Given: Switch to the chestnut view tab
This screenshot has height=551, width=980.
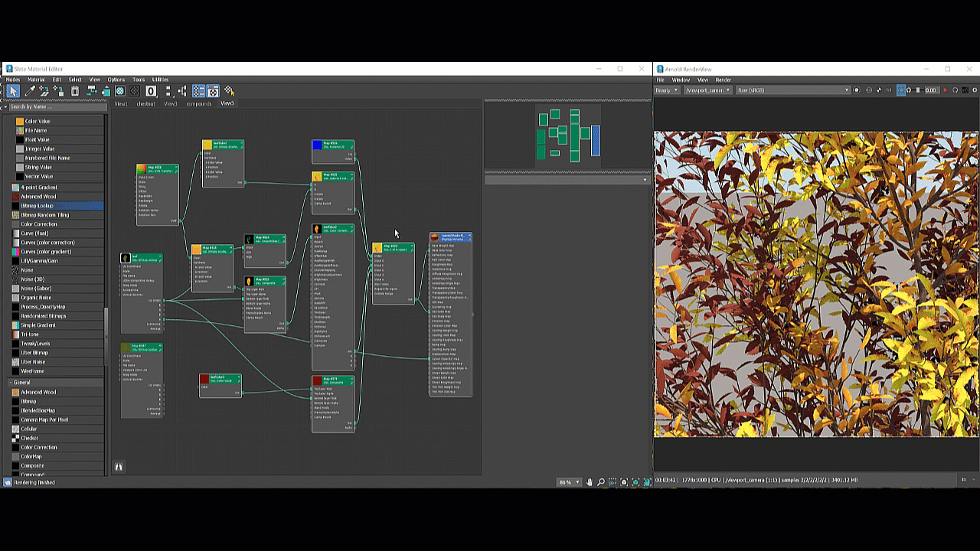Looking at the screenshot, I should click(145, 104).
